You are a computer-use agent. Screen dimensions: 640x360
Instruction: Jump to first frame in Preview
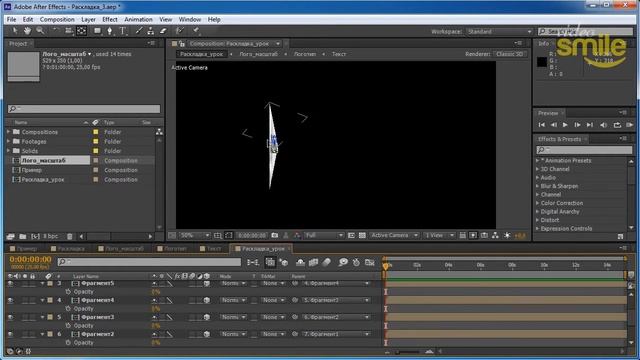tap(542, 125)
